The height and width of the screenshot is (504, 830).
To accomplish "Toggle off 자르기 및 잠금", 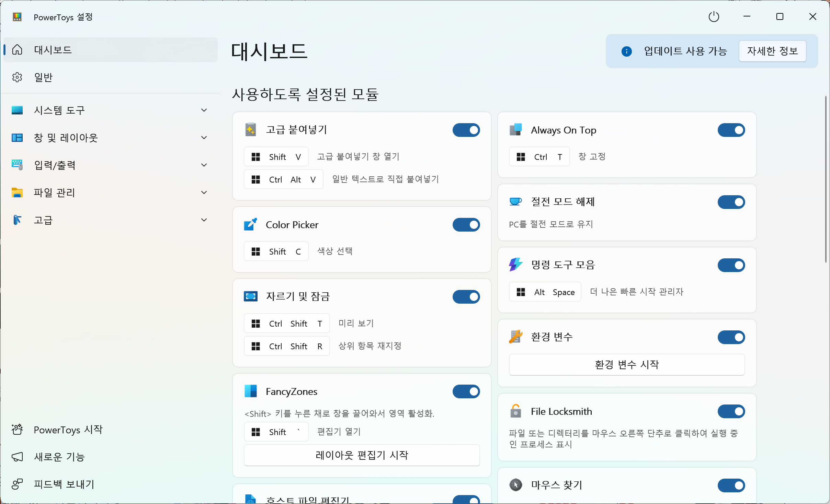I will (x=466, y=297).
